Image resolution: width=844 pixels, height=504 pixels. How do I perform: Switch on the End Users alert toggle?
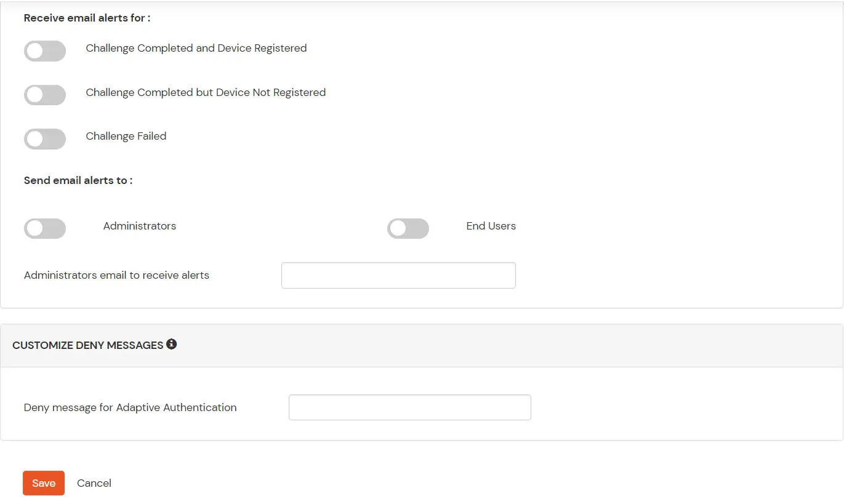[408, 228]
